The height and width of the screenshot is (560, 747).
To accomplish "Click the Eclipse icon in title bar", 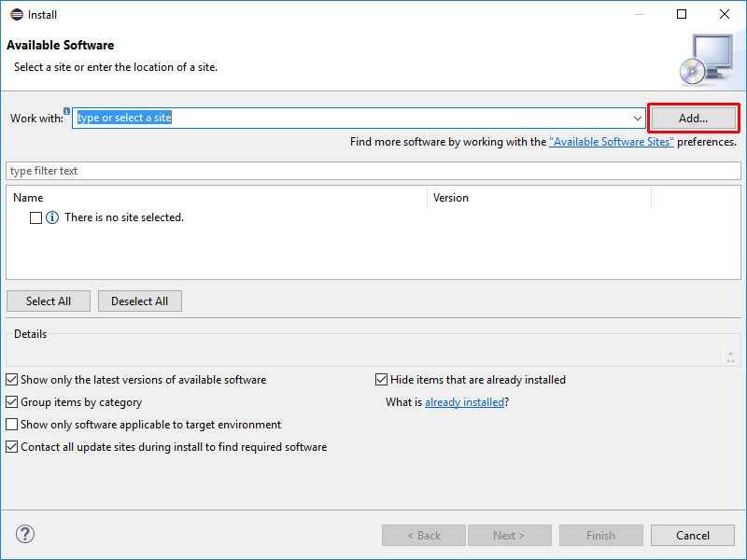I will 16,14.
